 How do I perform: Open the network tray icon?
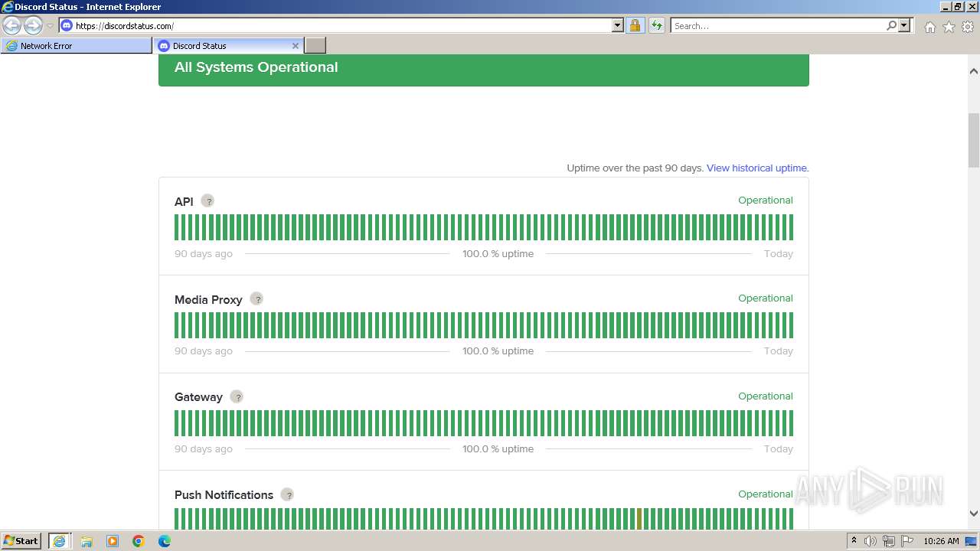889,541
